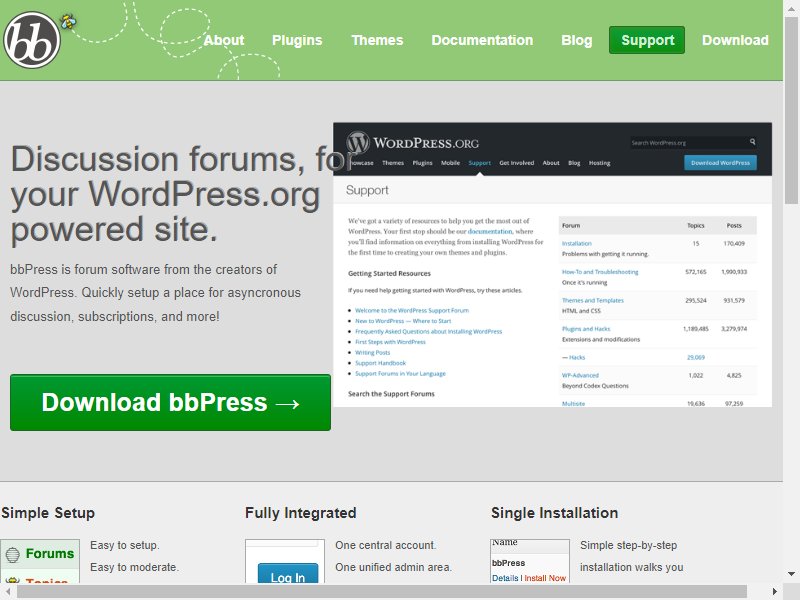The height and width of the screenshot is (600, 800).
Task: Click the 'bbPress is forum software' paragraph
Action: pos(156,293)
